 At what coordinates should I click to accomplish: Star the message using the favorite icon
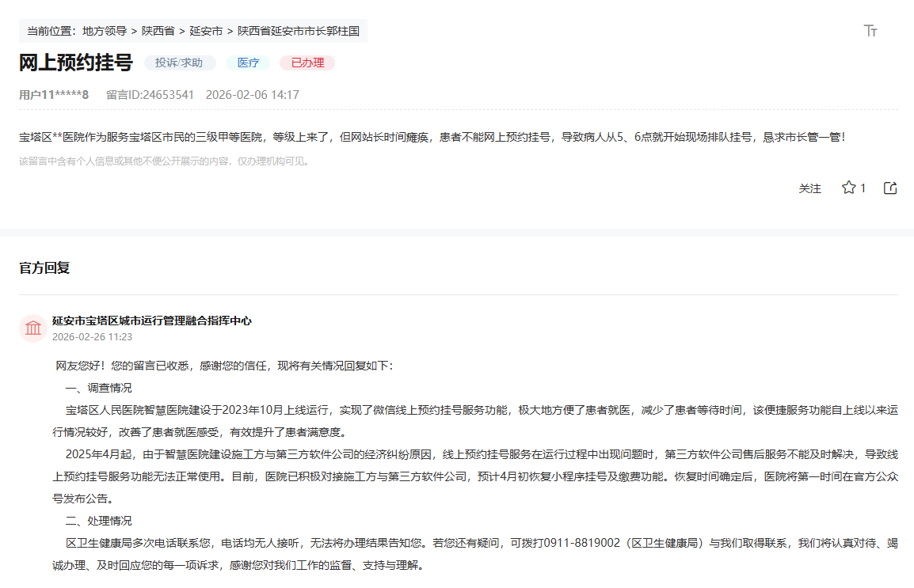847,188
